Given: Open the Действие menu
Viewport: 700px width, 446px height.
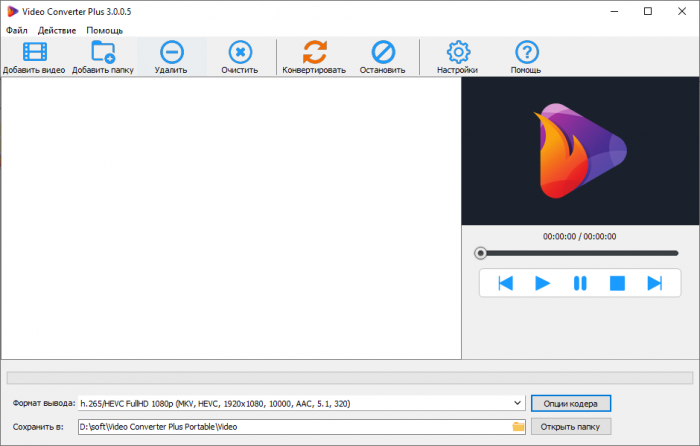Looking at the screenshot, I should [57, 30].
